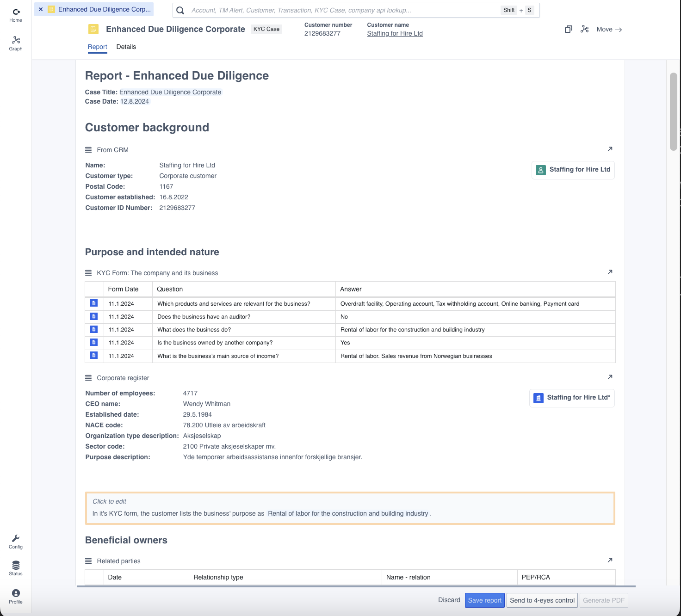681x616 pixels.
Task: Click the vertical scrollbar thumb
Action: tap(674, 111)
